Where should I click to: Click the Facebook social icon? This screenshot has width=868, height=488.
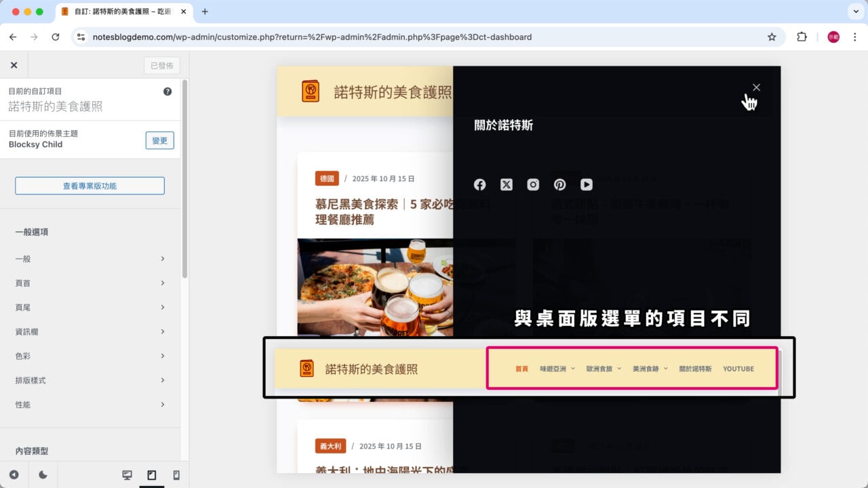click(479, 184)
